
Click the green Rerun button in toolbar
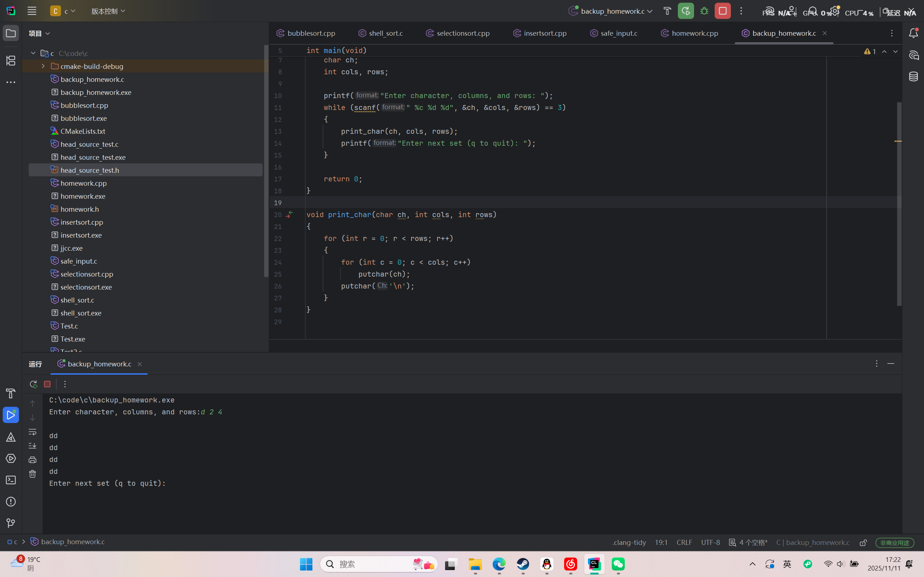pos(686,11)
